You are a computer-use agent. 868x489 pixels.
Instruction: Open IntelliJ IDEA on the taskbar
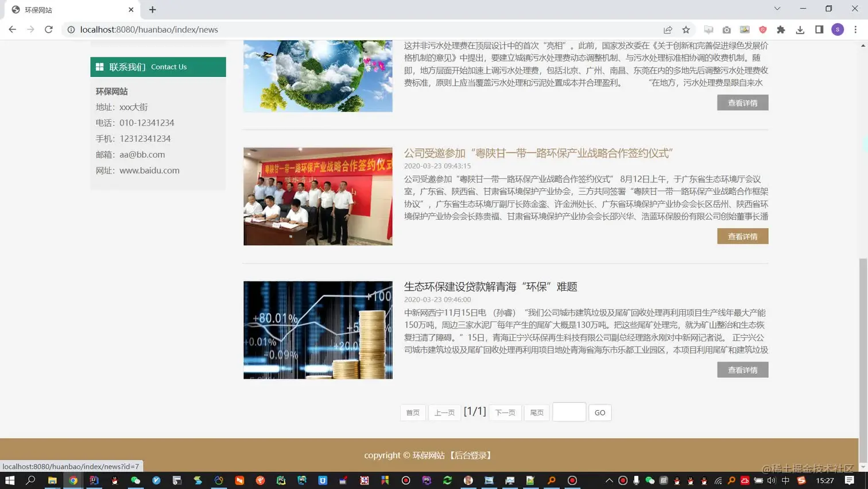pyautogui.click(x=94, y=480)
